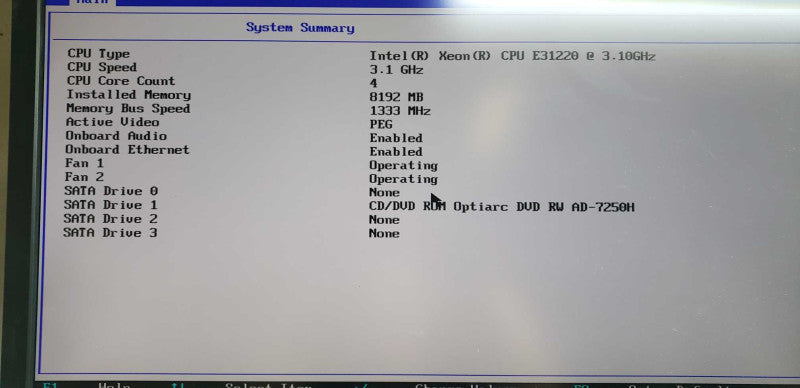Screen dimensions: 800x388
Task: Select the SATA Drive 0 label
Action: tap(111, 191)
